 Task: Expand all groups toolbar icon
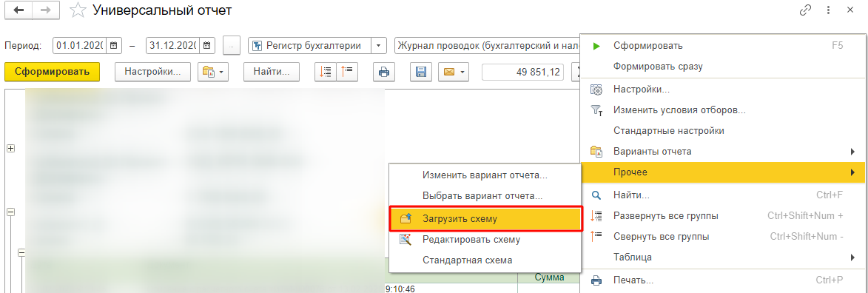coord(326,72)
